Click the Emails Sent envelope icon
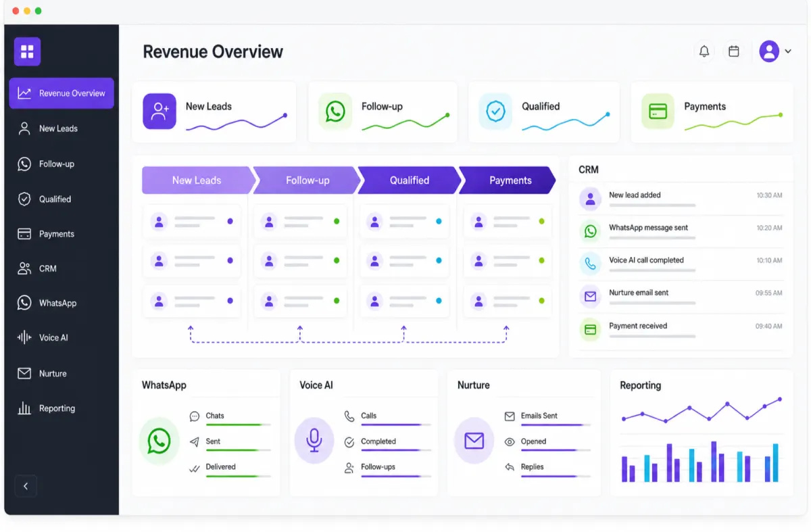The image size is (811, 532). (x=510, y=416)
